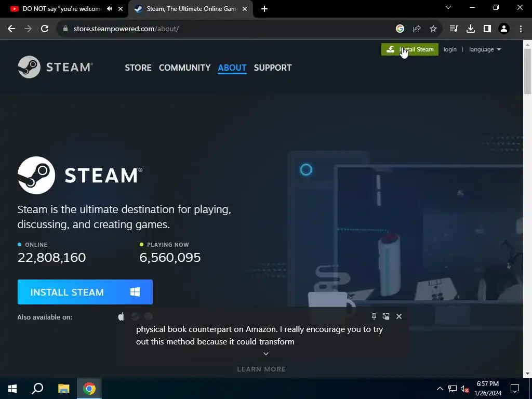Screen dimensions: 532x399
Task: Click the green Install Steam button
Action: coord(410,49)
